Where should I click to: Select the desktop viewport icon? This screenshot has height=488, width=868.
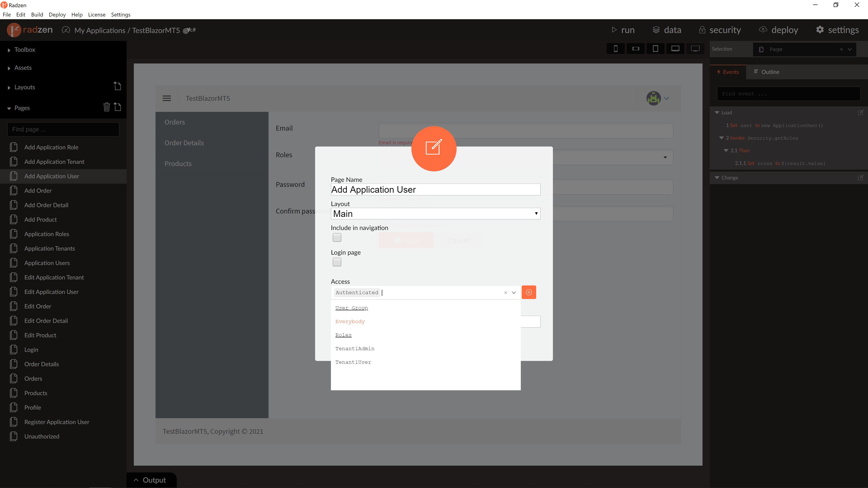(x=695, y=49)
